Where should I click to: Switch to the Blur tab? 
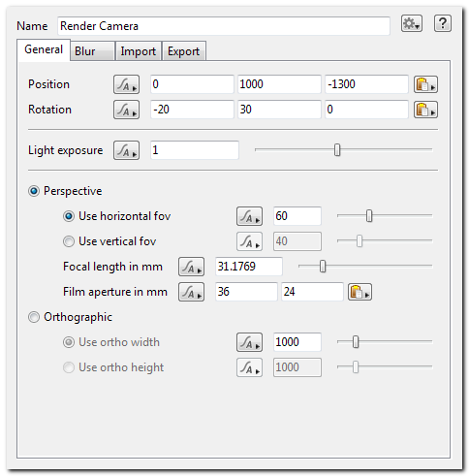92,51
